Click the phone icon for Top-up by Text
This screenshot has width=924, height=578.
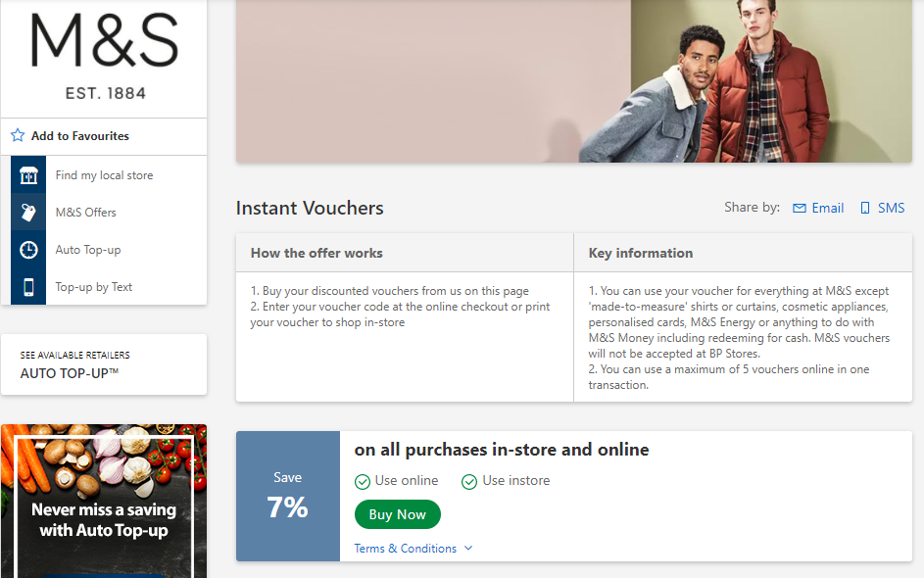[x=28, y=287]
